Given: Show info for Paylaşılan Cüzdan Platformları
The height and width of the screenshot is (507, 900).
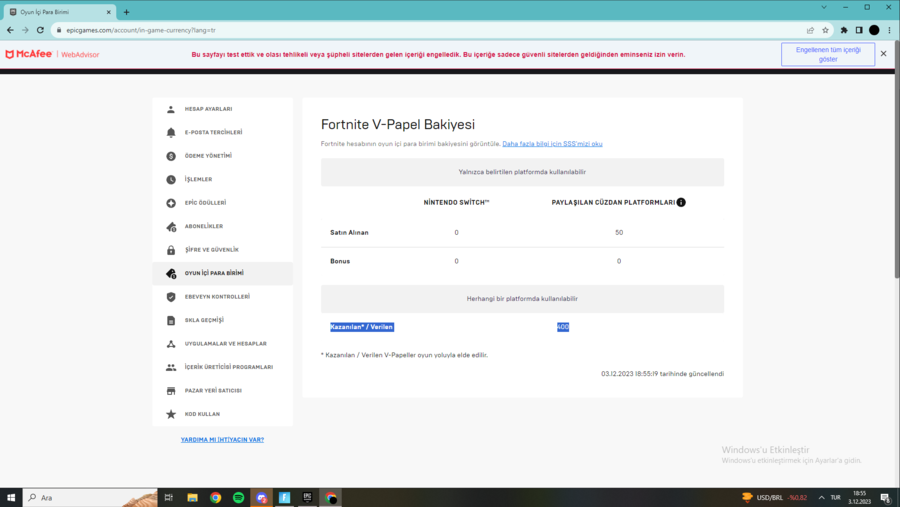Looking at the screenshot, I should [681, 202].
